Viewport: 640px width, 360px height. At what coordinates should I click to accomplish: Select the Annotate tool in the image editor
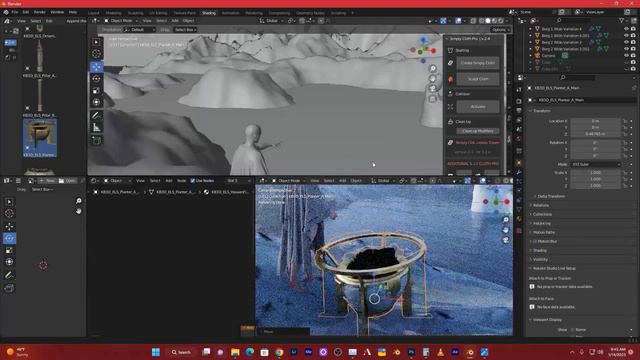9,276
